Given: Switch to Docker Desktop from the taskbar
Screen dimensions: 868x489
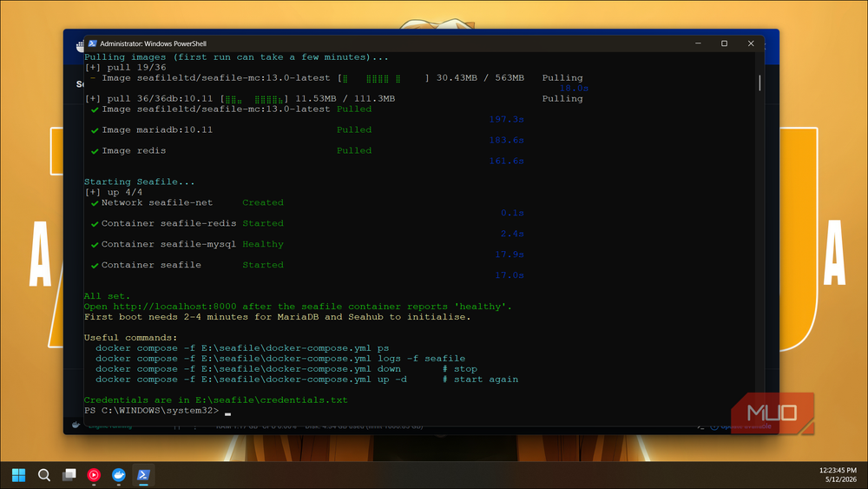Looking at the screenshot, I should pyautogui.click(x=118, y=474).
